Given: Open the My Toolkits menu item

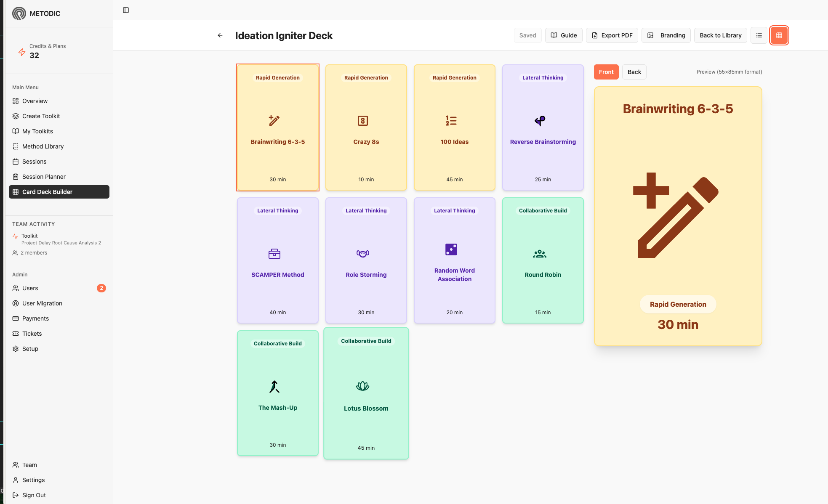Looking at the screenshot, I should tap(37, 131).
